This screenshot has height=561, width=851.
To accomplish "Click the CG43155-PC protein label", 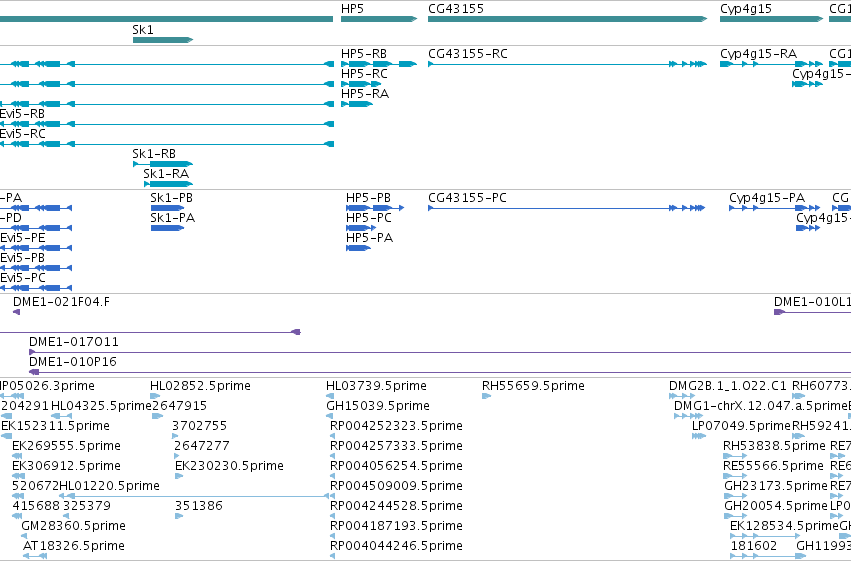I will pos(467,198).
